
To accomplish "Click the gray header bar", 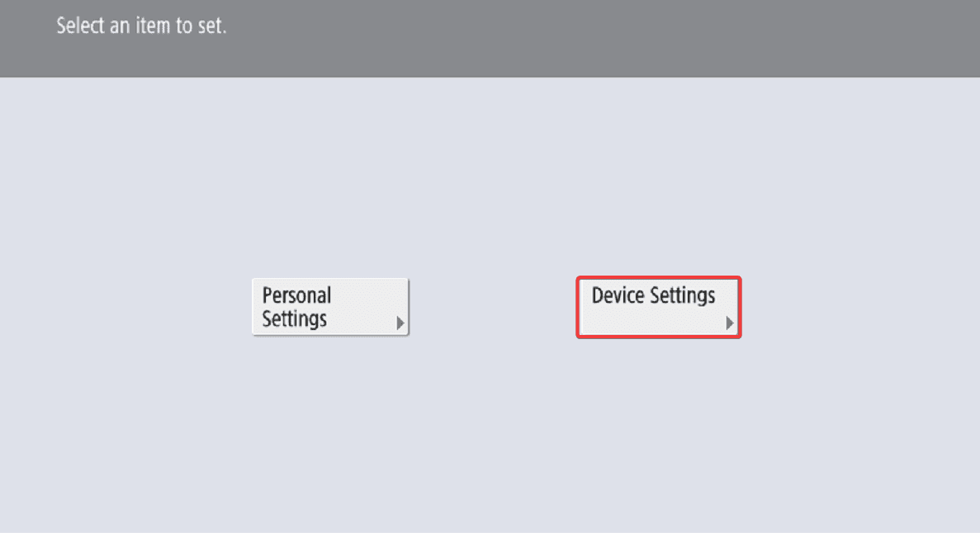I will (490, 38).
